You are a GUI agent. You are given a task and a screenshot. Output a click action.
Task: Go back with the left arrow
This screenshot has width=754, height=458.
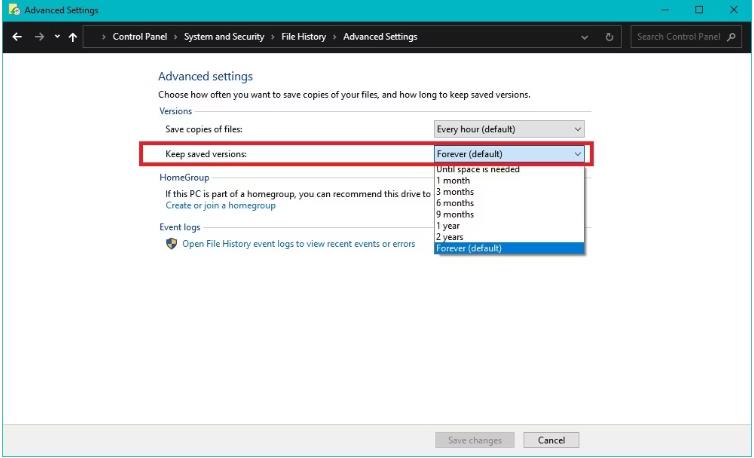(x=17, y=37)
